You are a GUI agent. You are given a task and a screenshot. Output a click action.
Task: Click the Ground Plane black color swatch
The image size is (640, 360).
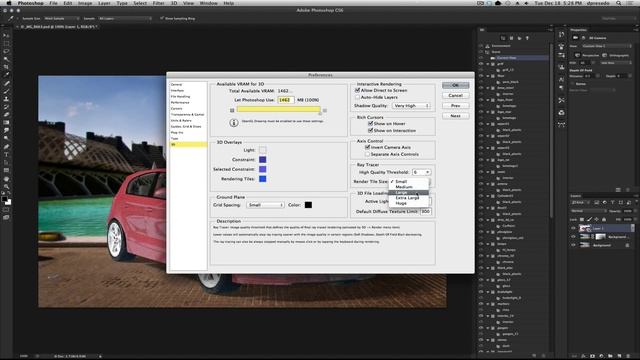tap(308, 205)
